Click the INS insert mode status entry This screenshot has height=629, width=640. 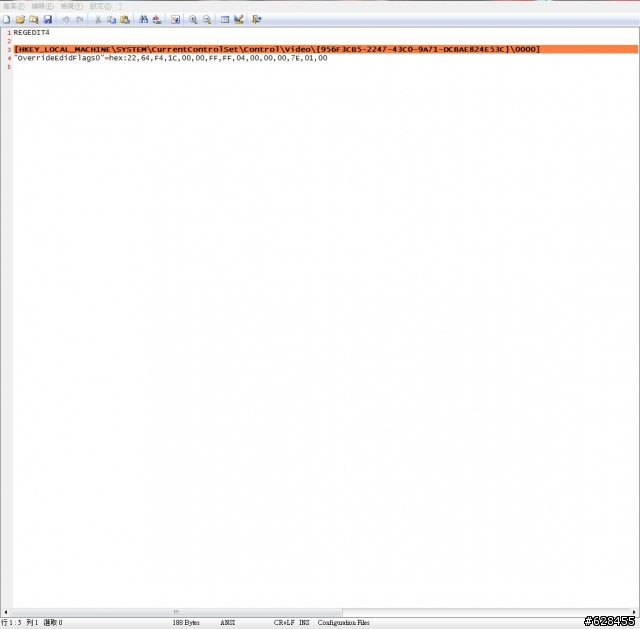(x=304, y=622)
